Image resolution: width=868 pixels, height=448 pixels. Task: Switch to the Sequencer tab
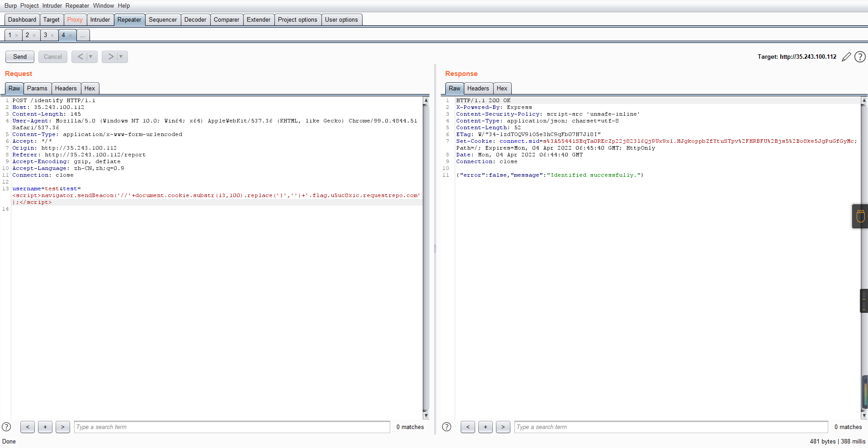point(163,19)
